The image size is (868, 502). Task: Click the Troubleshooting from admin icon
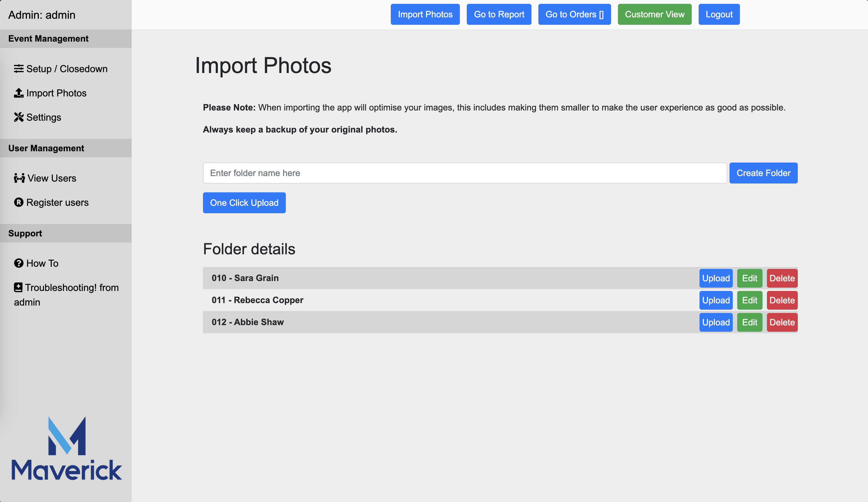pyautogui.click(x=18, y=287)
